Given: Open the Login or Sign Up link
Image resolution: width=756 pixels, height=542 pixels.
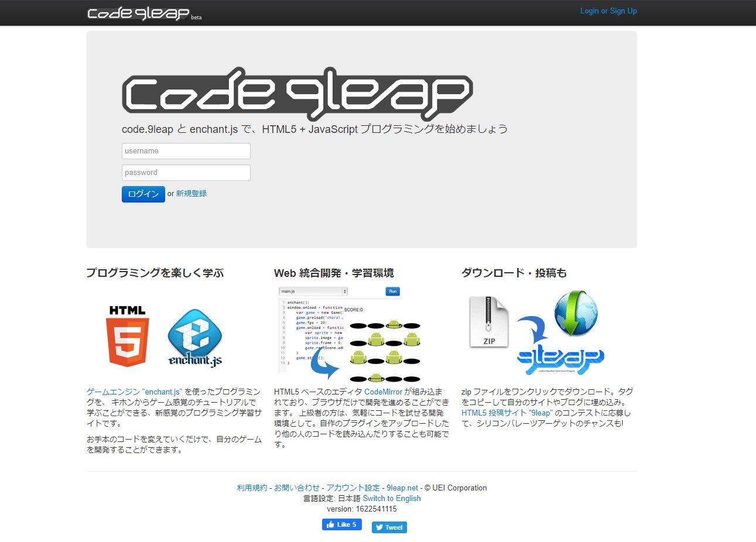Looking at the screenshot, I should pyautogui.click(x=608, y=11).
